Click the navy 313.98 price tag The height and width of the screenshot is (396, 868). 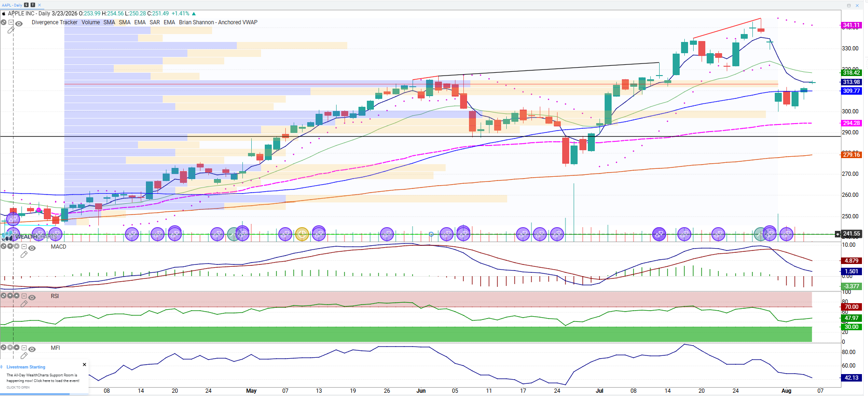click(851, 82)
